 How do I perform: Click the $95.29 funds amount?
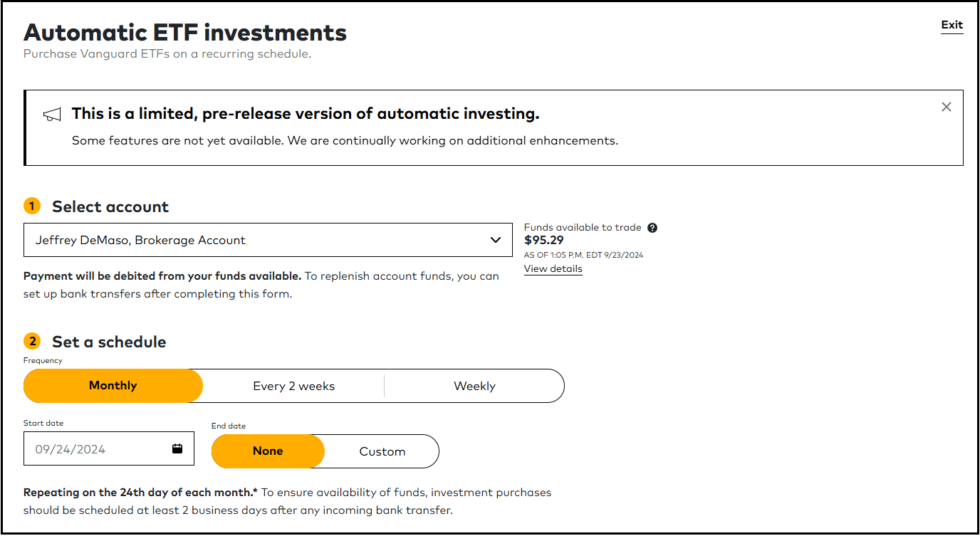point(544,241)
